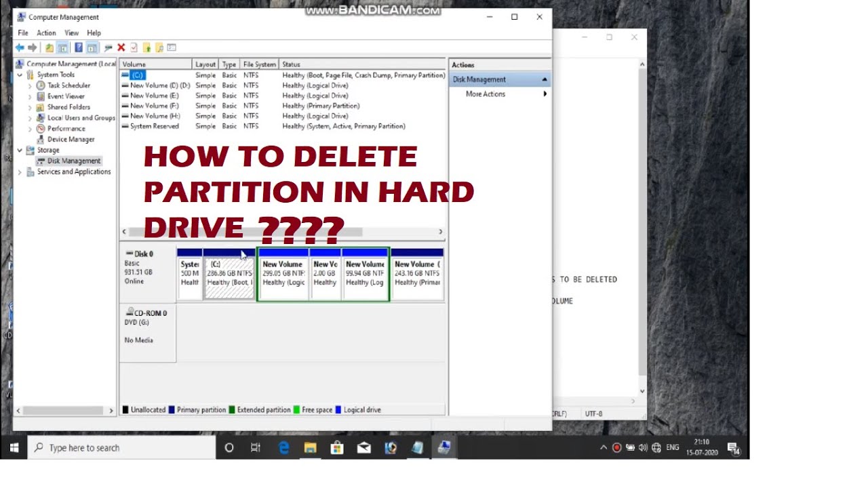Select the 99.94 GB New Volume partition block
Viewport: 868px width, 488px height.
point(365,274)
